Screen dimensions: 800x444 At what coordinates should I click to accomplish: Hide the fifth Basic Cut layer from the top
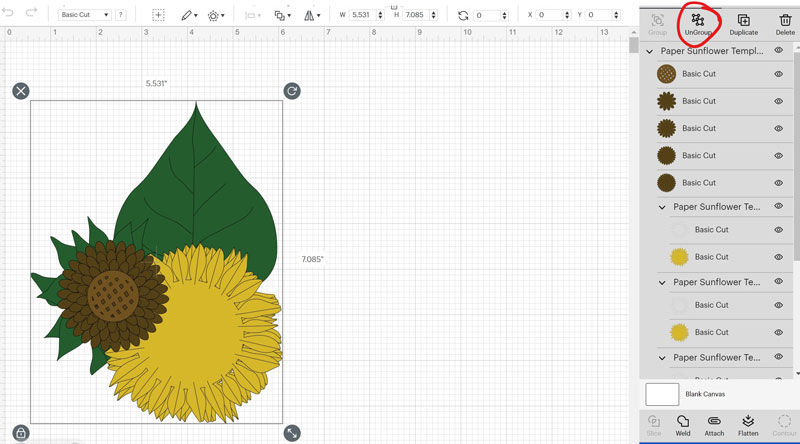779,183
